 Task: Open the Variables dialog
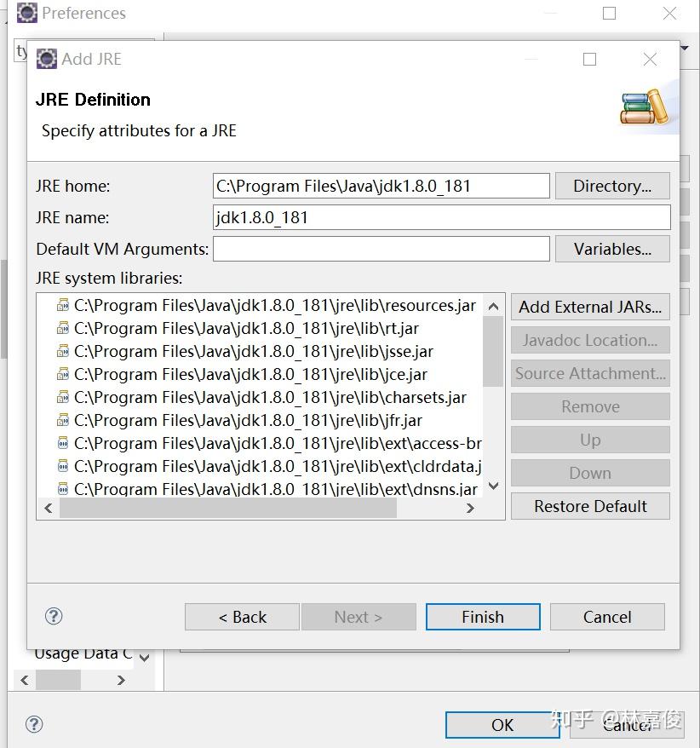[x=612, y=249]
